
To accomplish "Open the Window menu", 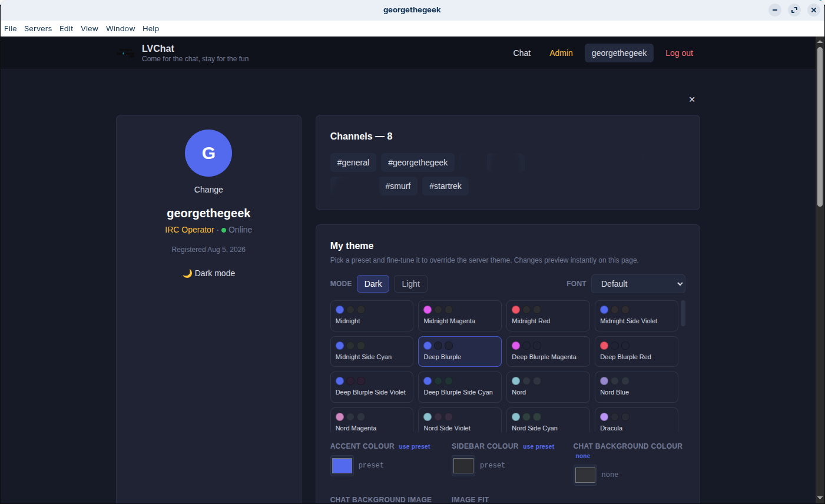I will 121,28.
